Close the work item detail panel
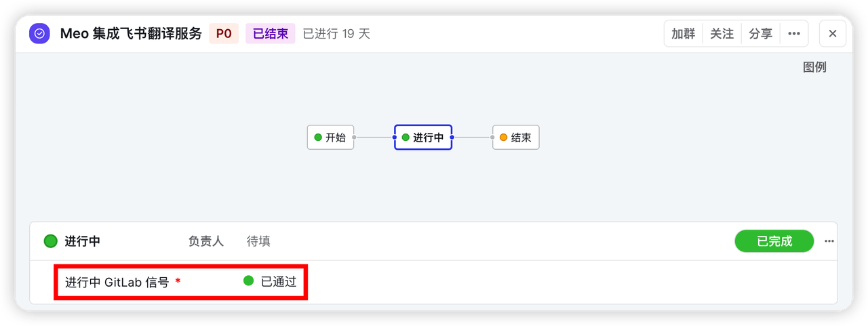The image size is (868, 326). tap(833, 33)
